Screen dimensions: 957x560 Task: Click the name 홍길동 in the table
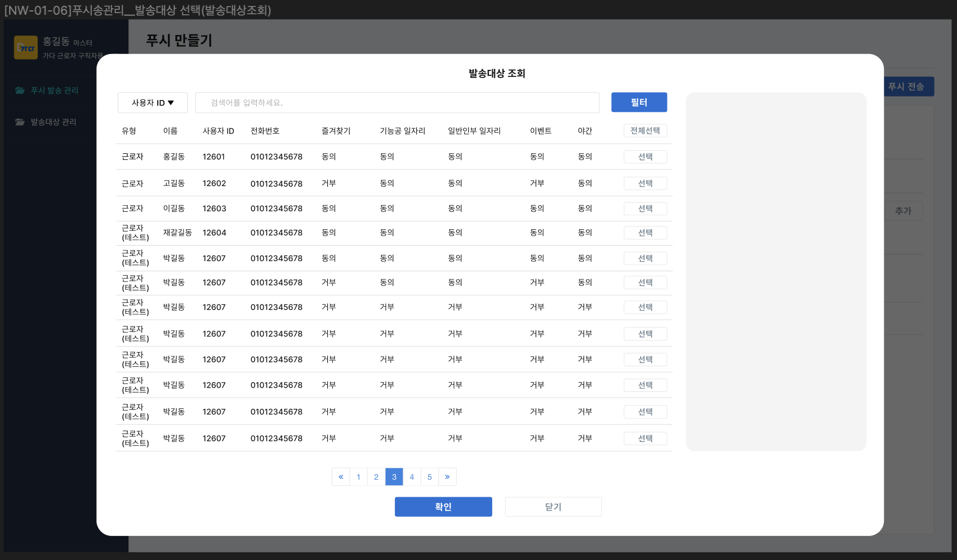pyautogui.click(x=174, y=157)
